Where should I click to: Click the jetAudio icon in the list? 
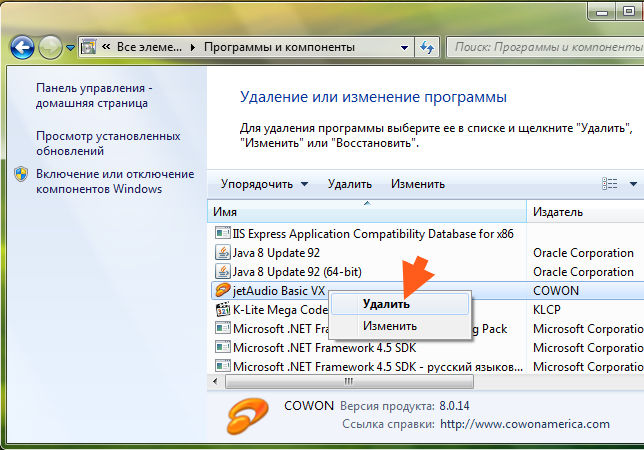coord(223,291)
